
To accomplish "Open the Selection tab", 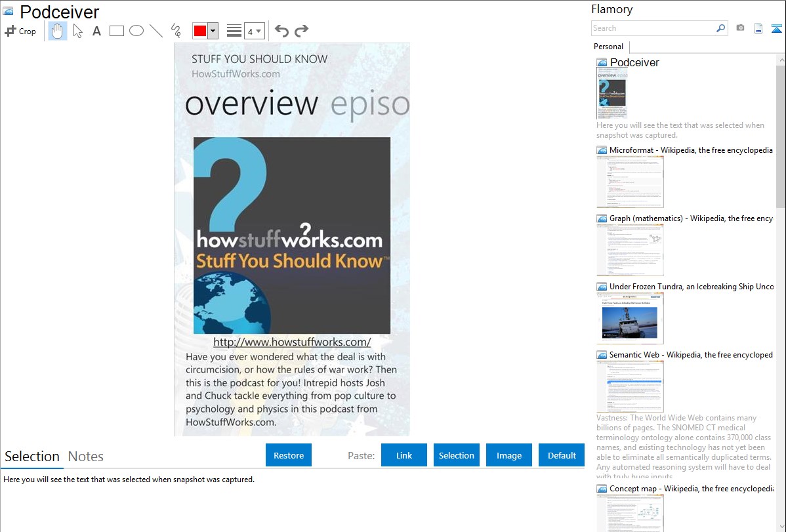I will point(32,457).
